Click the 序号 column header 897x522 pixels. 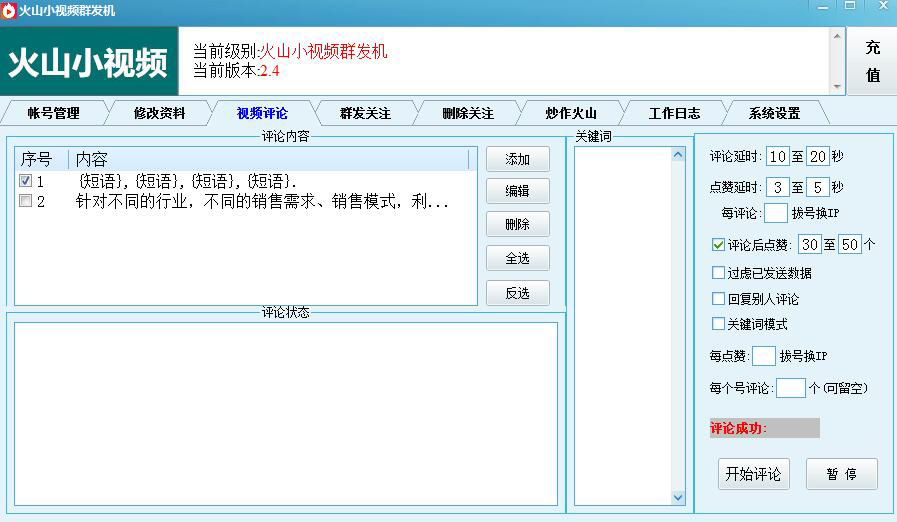(41, 159)
